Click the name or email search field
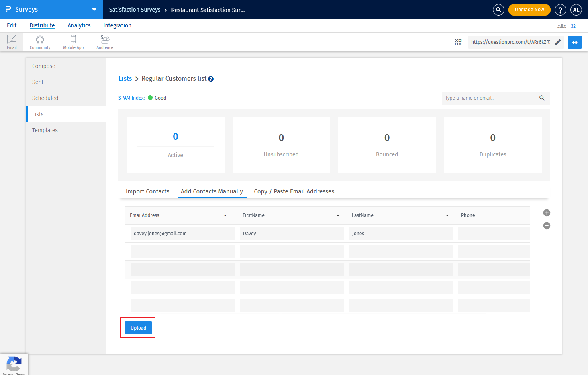Image resolution: width=588 pixels, height=375 pixels. pyautogui.click(x=490, y=98)
